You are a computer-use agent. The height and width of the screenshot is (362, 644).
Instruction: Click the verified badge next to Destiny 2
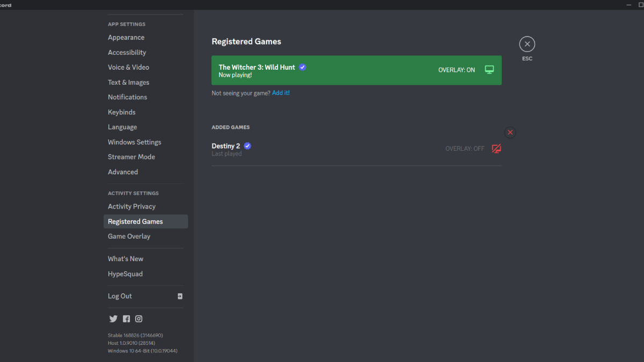247,145
